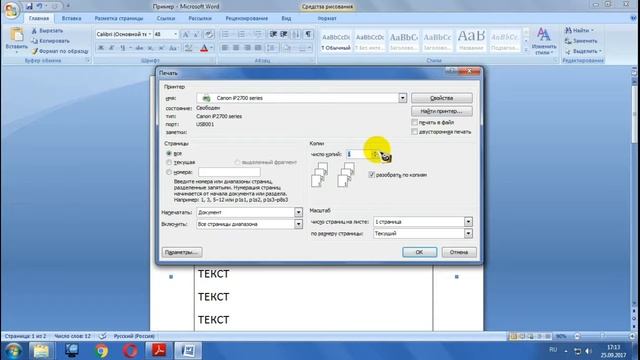Open the 'Напечатать' dropdown

298,212
